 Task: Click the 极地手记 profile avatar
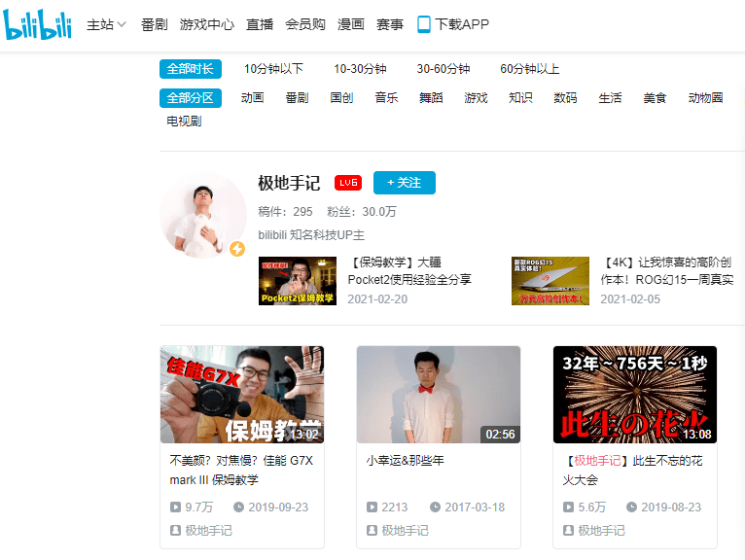tap(203, 215)
